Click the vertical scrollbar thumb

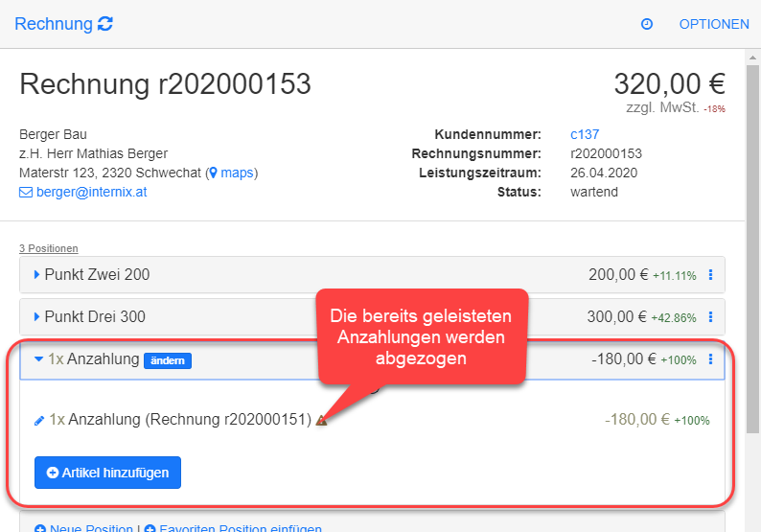752,248
